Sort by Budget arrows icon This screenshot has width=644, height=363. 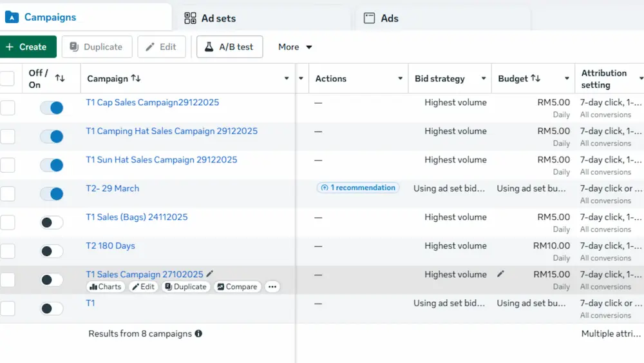[x=536, y=78]
